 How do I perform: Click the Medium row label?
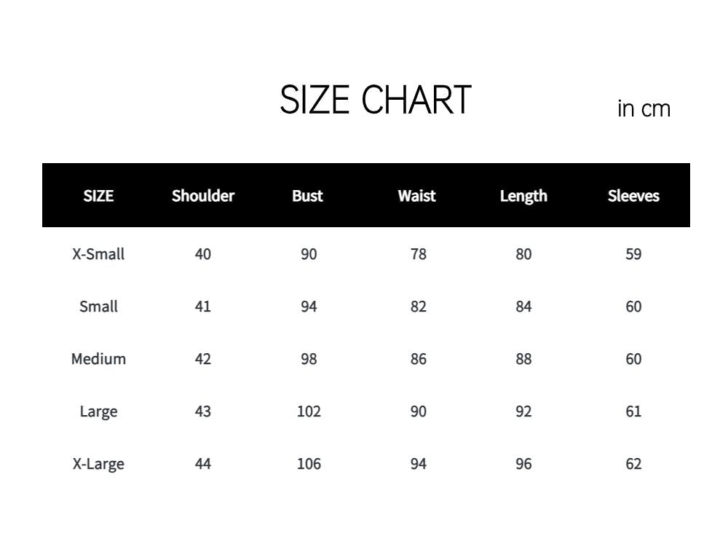(98, 359)
